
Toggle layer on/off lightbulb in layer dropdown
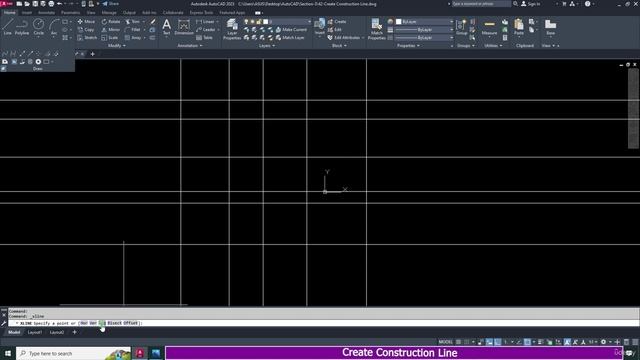[x=246, y=22]
